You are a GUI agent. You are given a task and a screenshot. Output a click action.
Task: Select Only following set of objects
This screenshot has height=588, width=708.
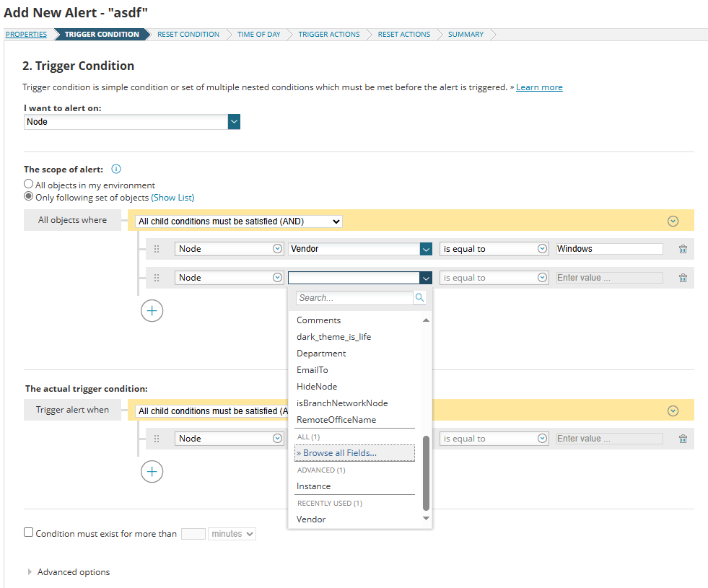pyautogui.click(x=29, y=197)
